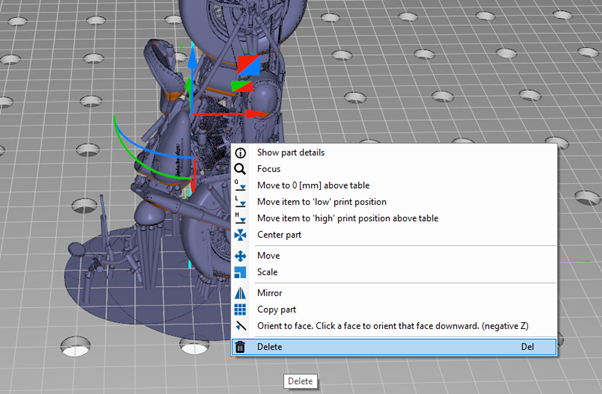Choose Center part menu entry
The width and height of the screenshot is (602, 394).
(x=394, y=235)
